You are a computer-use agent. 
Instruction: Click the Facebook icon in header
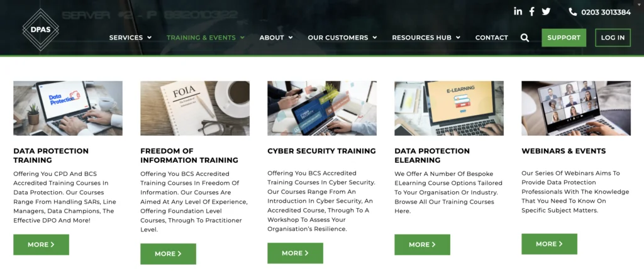pos(531,11)
